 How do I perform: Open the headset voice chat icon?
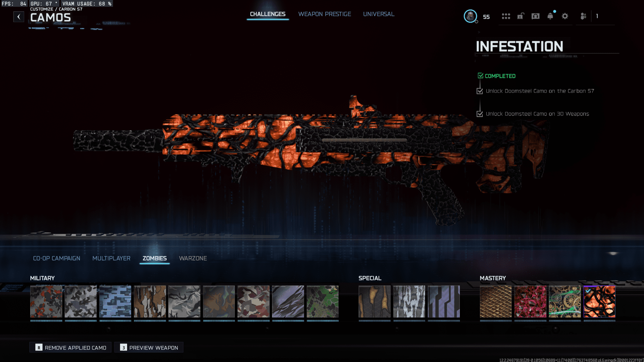pos(535,16)
